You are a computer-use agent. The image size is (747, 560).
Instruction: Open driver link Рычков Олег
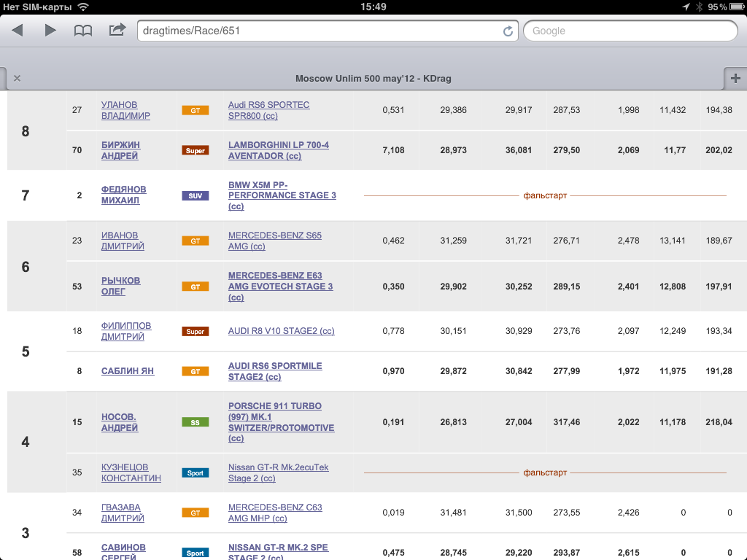(x=120, y=286)
